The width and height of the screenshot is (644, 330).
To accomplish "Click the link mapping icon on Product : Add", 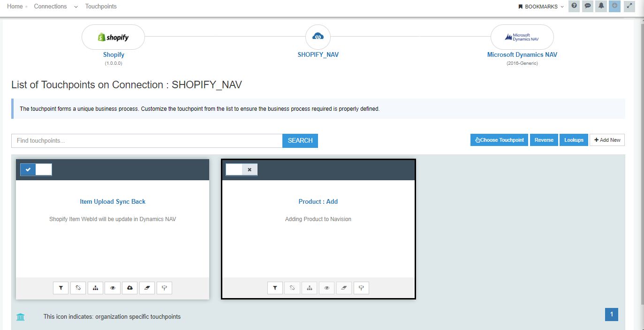I will [292, 288].
